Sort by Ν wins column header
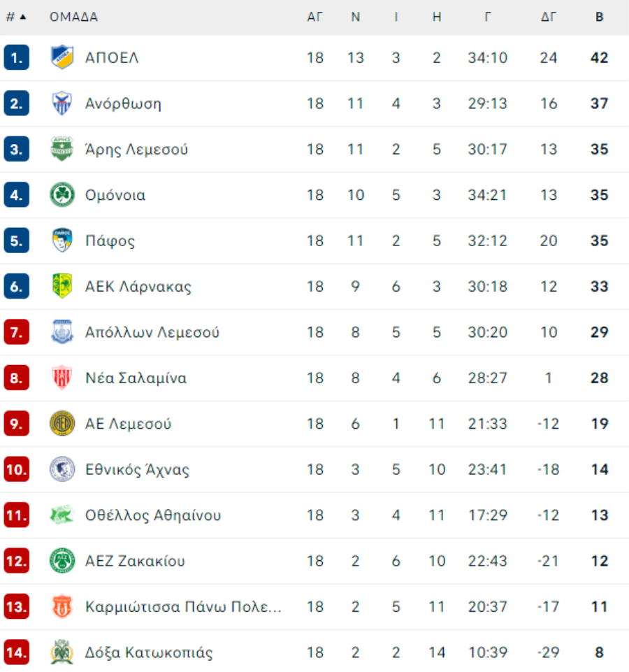 pyautogui.click(x=355, y=17)
